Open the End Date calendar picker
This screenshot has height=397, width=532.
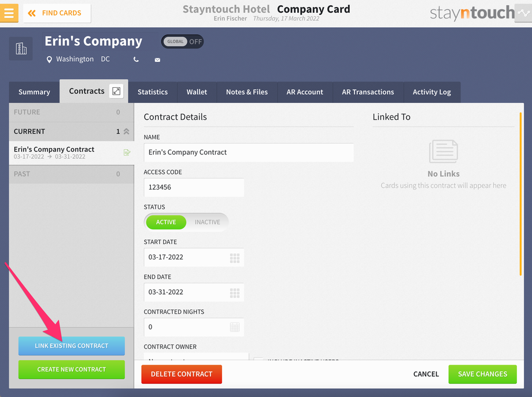235,293
